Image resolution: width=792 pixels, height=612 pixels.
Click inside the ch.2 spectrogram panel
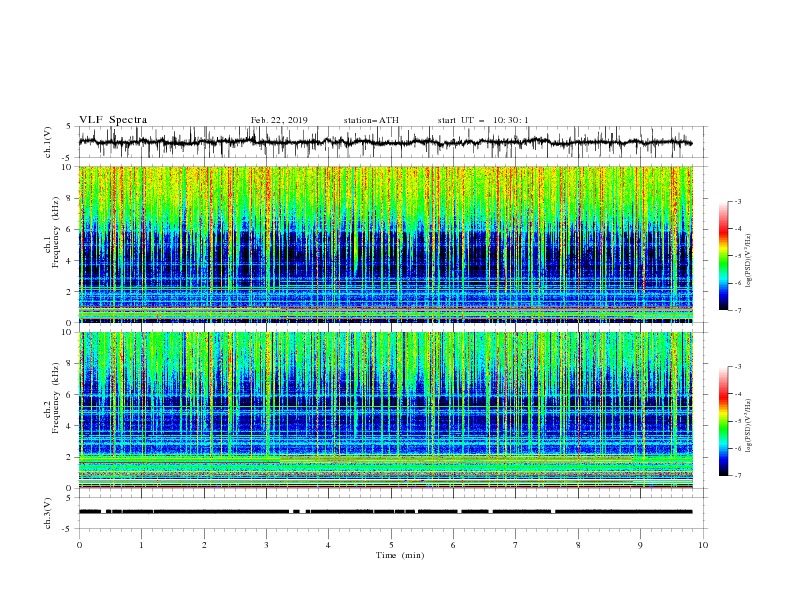(x=386, y=410)
